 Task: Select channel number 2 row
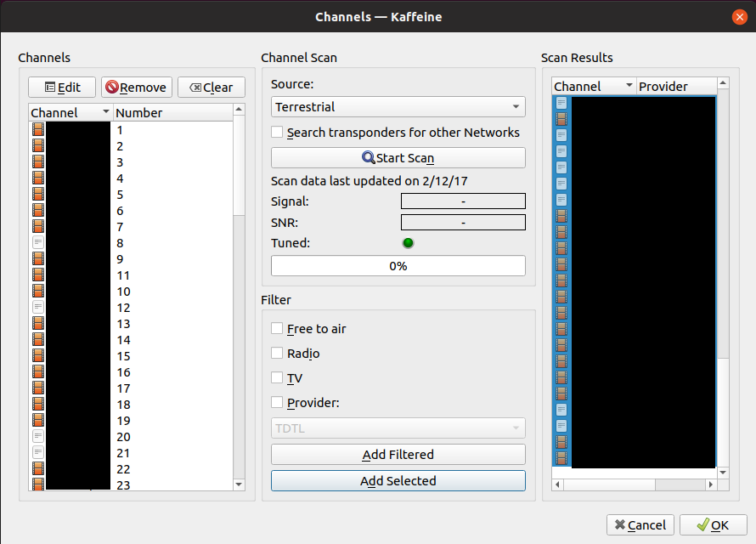[x=131, y=145]
